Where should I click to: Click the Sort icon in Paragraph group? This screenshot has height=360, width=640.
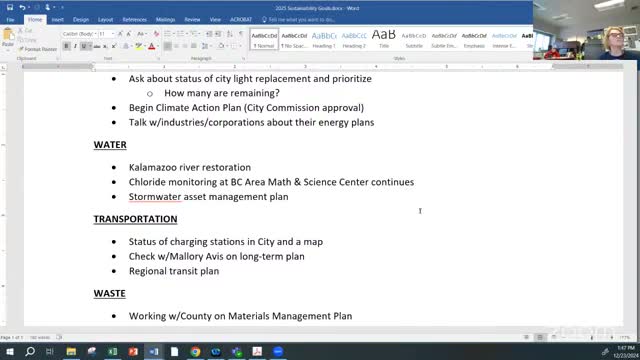[230, 34]
